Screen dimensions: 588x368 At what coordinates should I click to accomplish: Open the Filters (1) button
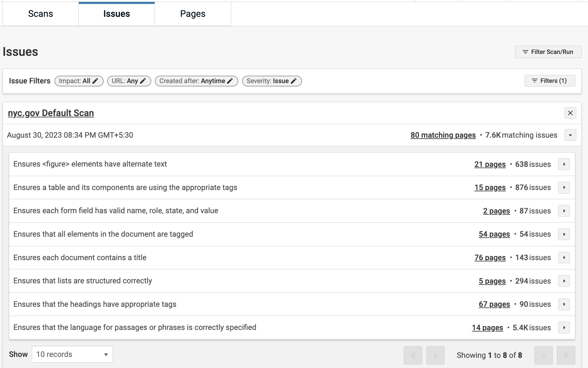click(x=550, y=81)
